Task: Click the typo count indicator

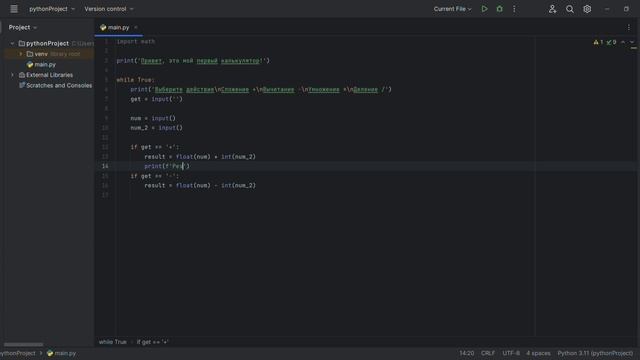Action: pyautogui.click(x=611, y=42)
